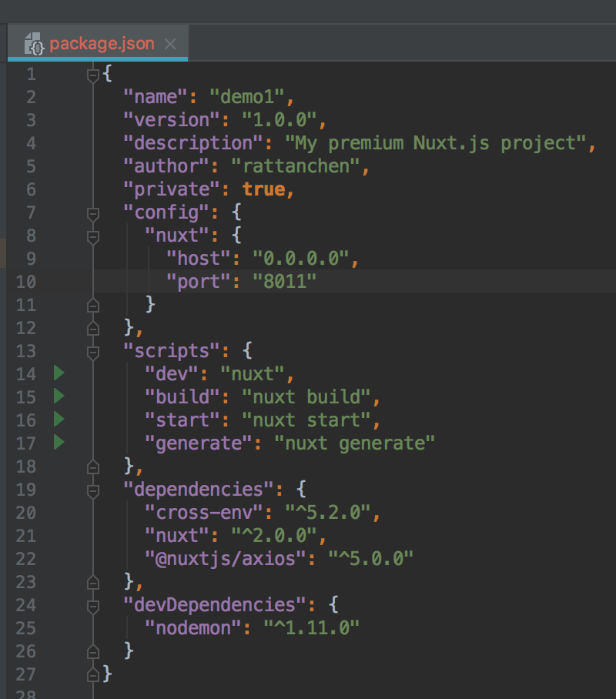Click the "^2.0.0" nuxt version

(274, 536)
